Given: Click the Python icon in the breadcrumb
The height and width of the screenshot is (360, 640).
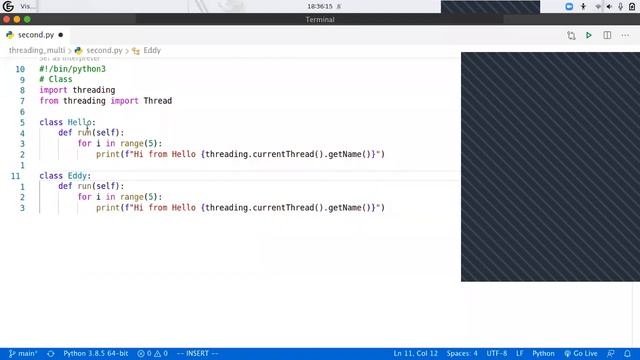Looking at the screenshot, I should [x=79, y=51].
